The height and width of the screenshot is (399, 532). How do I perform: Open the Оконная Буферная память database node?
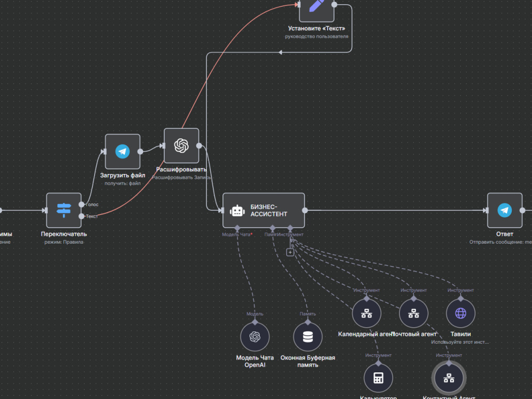pyautogui.click(x=307, y=337)
